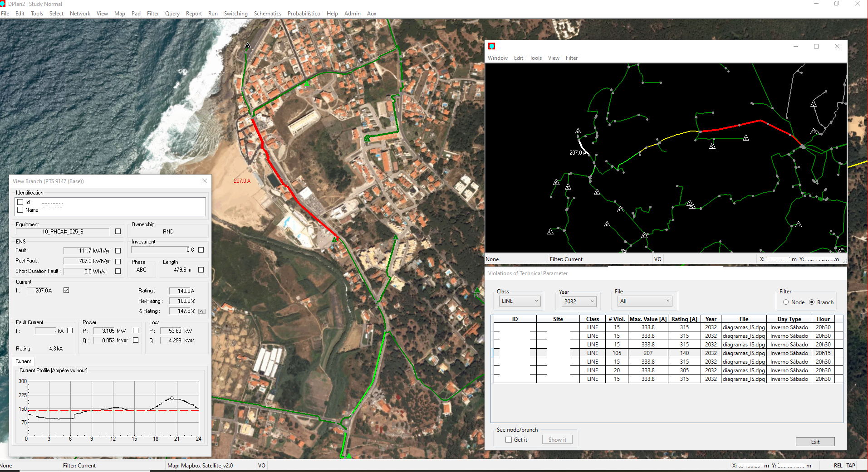Close the View Branch dialog
868x472 pixels.
(205, 181)
